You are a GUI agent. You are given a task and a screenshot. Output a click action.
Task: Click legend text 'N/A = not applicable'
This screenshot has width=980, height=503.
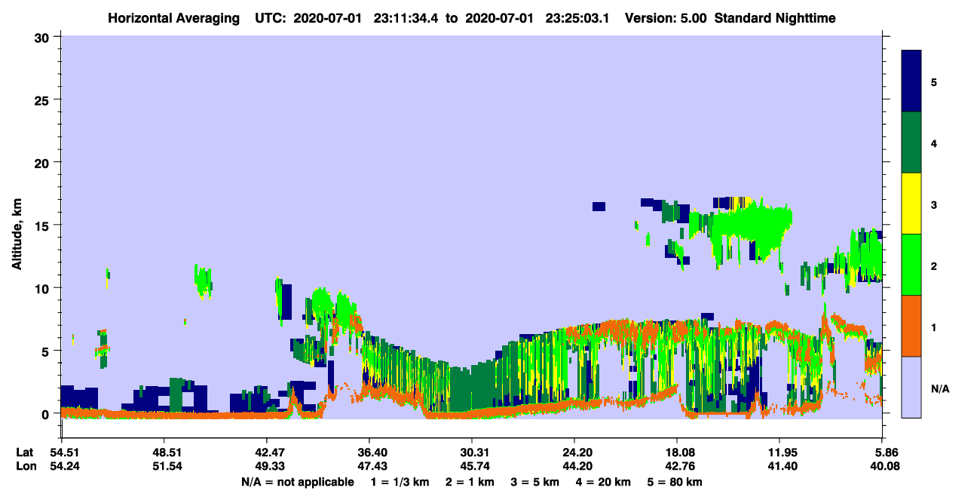pyautogui.click(x=298, y=482)
